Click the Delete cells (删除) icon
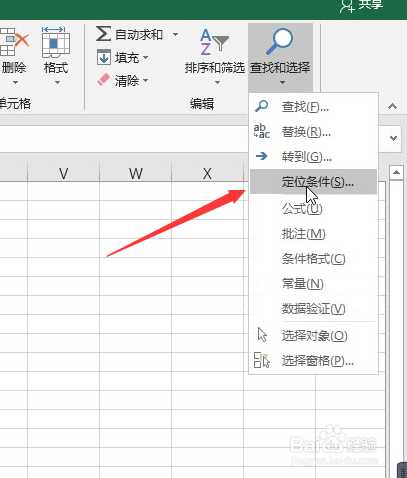 [x=14, y=42]
